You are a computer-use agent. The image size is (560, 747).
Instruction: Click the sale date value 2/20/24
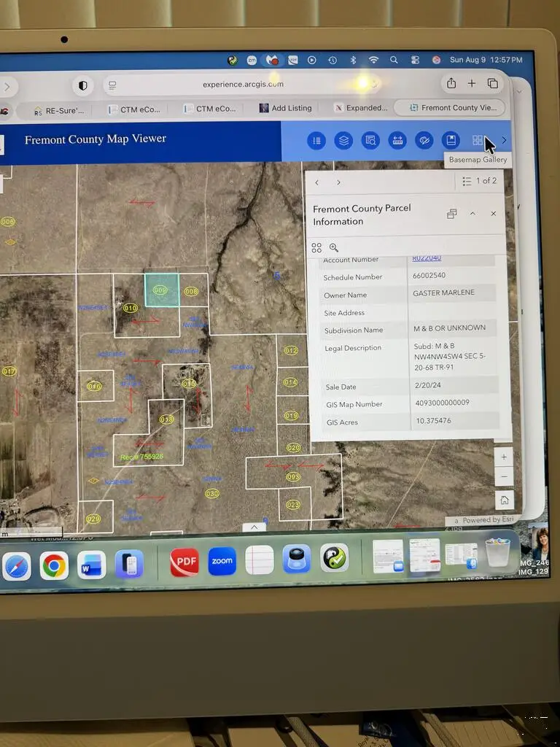(x=427, y=385)
